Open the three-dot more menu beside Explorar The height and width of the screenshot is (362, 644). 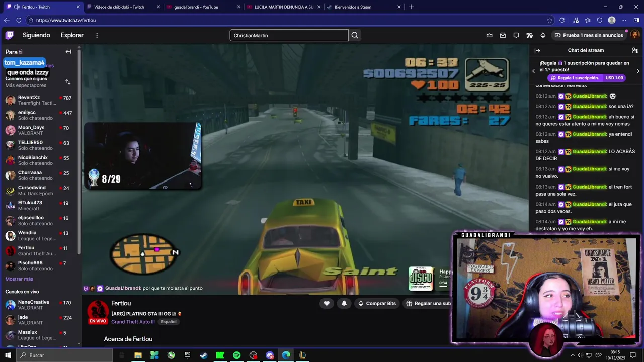97,35
